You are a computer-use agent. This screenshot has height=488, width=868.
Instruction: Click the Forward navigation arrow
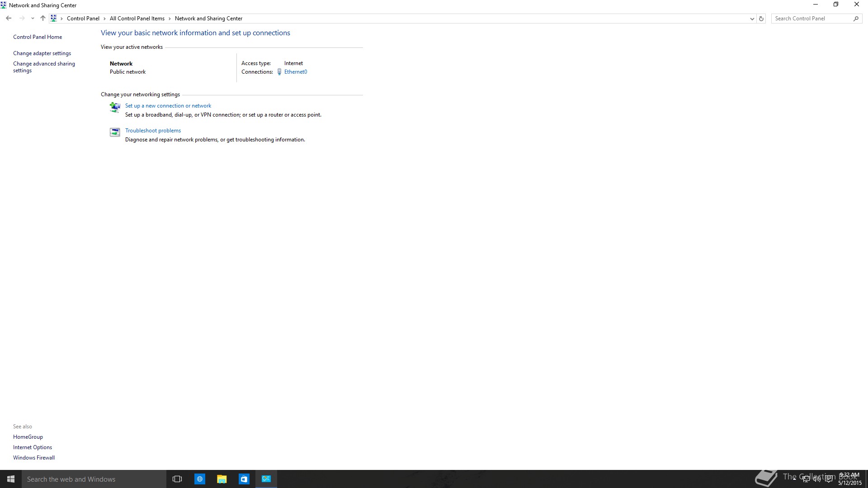(x=22, y=19)
